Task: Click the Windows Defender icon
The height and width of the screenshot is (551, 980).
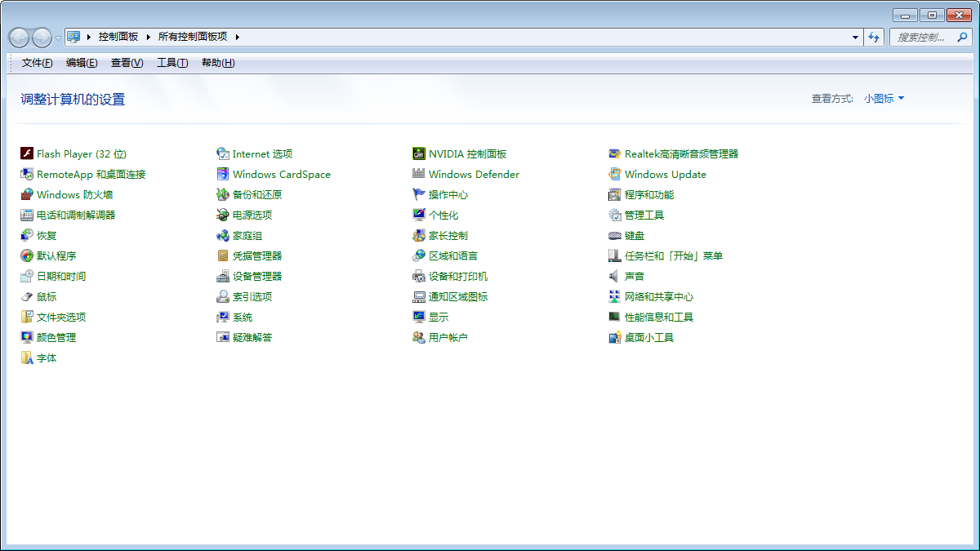Action: (419, 174)
